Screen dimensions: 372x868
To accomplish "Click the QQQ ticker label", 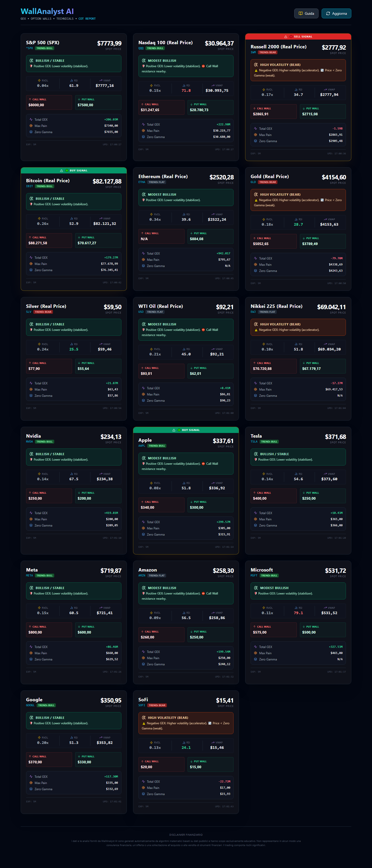I will tap(141, 48).
